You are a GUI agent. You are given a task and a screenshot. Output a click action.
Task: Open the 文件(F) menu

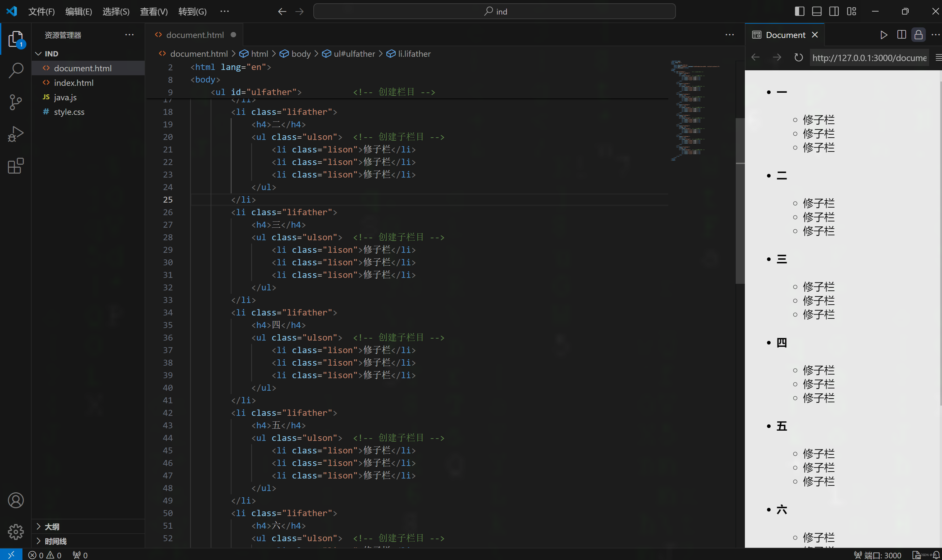coord(42,12)
